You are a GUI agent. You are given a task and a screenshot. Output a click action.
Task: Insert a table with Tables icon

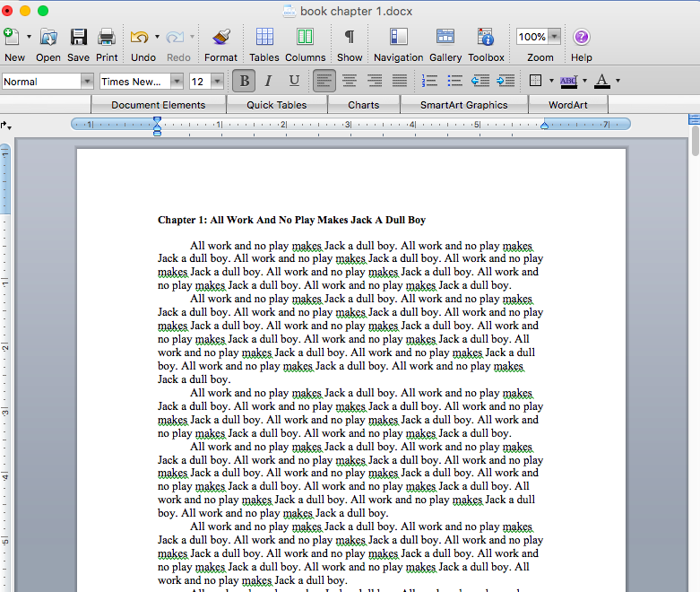pos(264,37)
